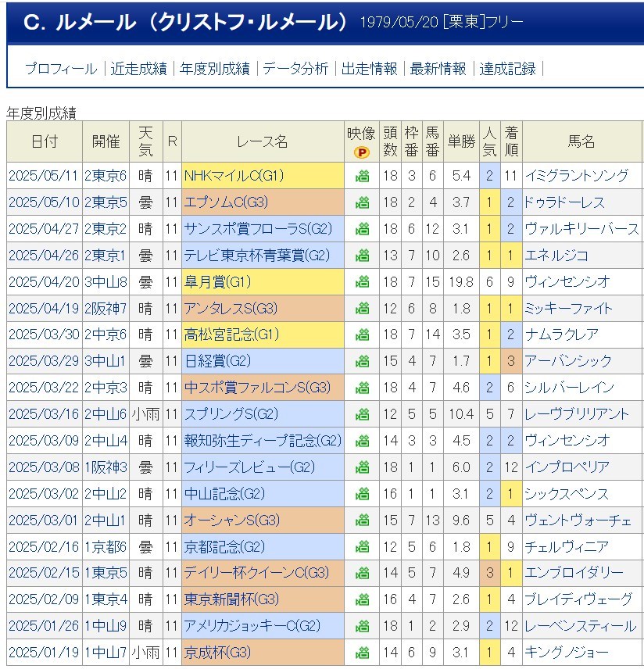
Task: Click the premium P icon under 映像 header
Action: point(362,152)
